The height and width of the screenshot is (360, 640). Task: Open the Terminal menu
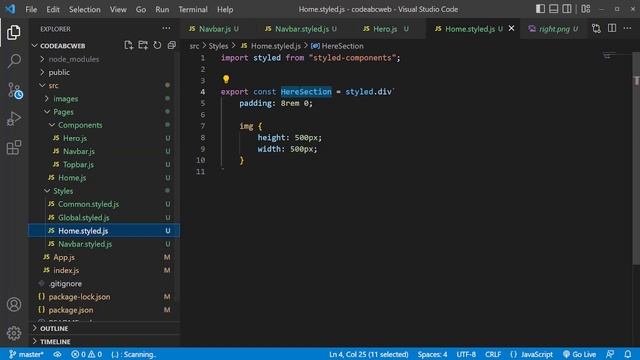(x=193, y=9)
